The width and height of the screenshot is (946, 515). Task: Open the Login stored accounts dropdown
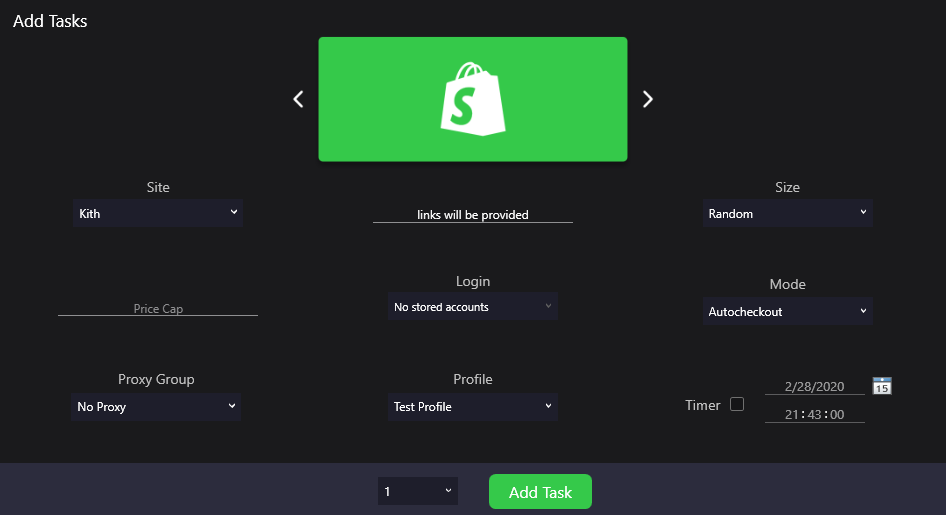[472, 306]
